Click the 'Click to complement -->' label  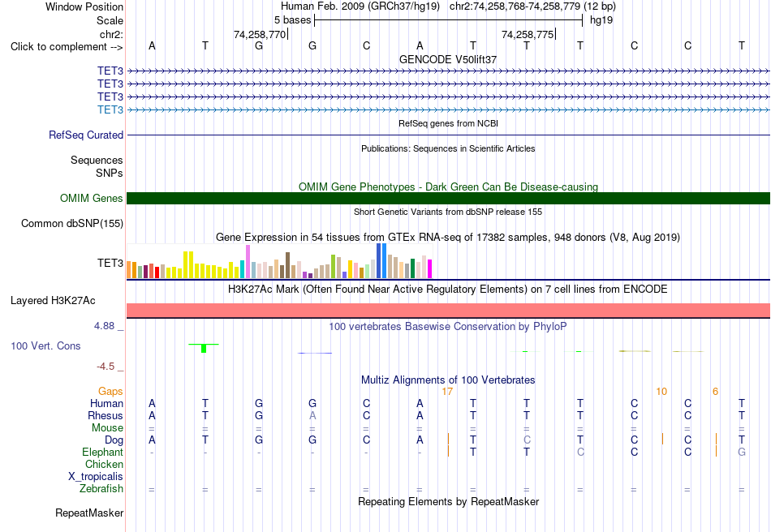pos(67,47)
